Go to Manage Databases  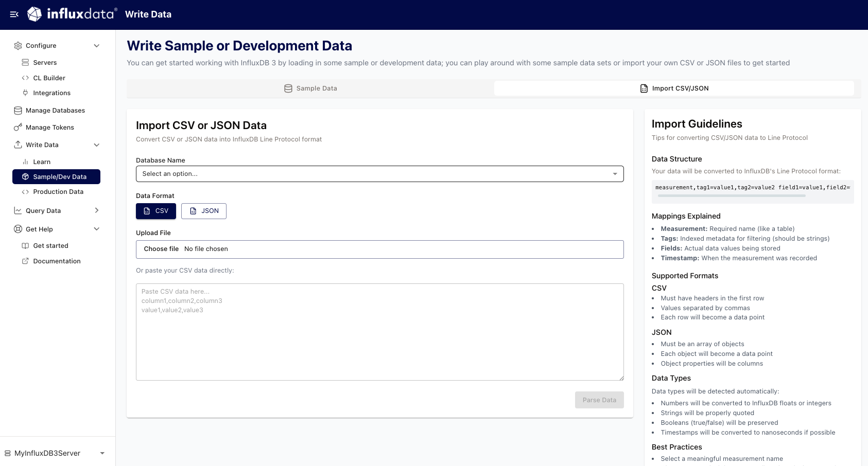coord(57,110)
